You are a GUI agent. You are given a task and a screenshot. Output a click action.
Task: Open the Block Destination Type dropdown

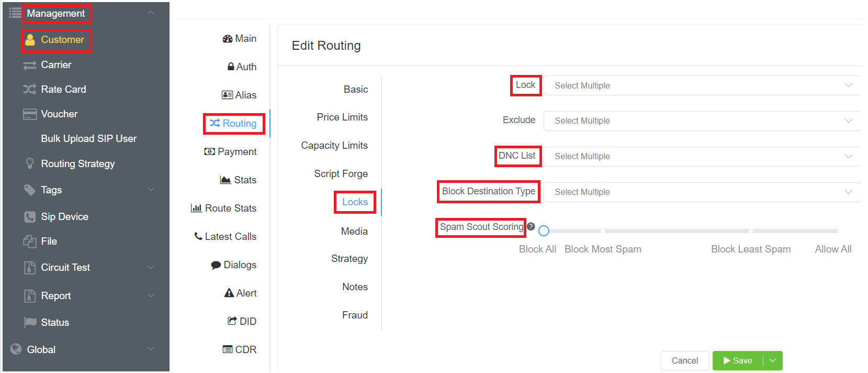701,192
